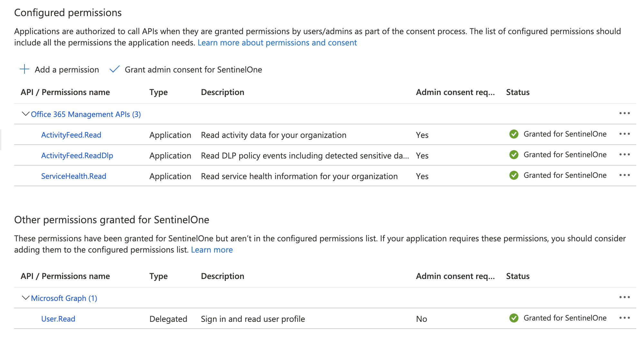Open the ActivityFeed.ReadDlp permission
This screenshot has width=644, height=346.
click(x=77, y=156)
